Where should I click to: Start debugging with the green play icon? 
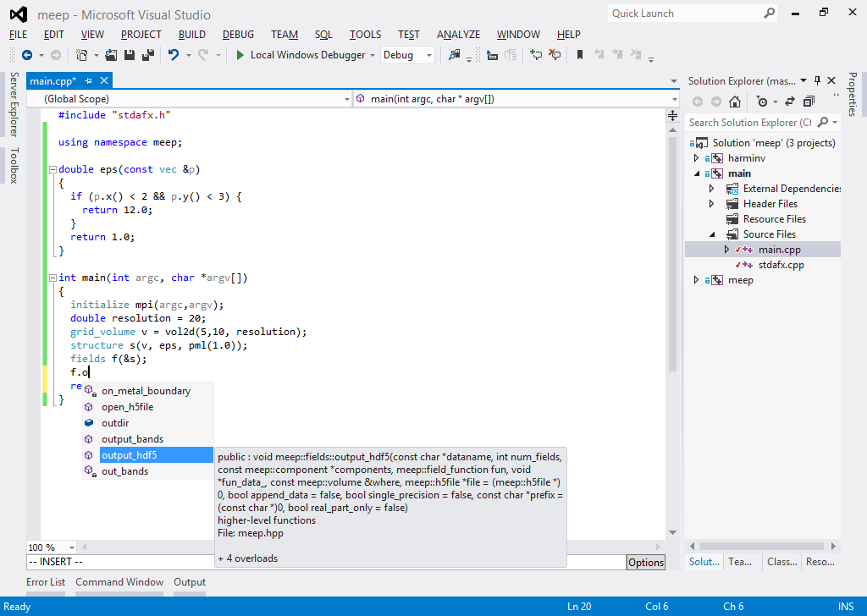[240, 55]
